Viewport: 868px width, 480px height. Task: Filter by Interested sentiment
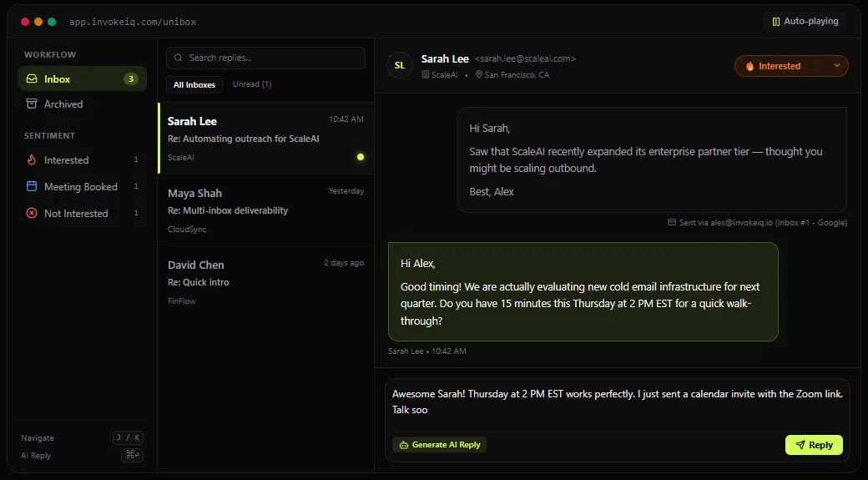click(82, 160)
